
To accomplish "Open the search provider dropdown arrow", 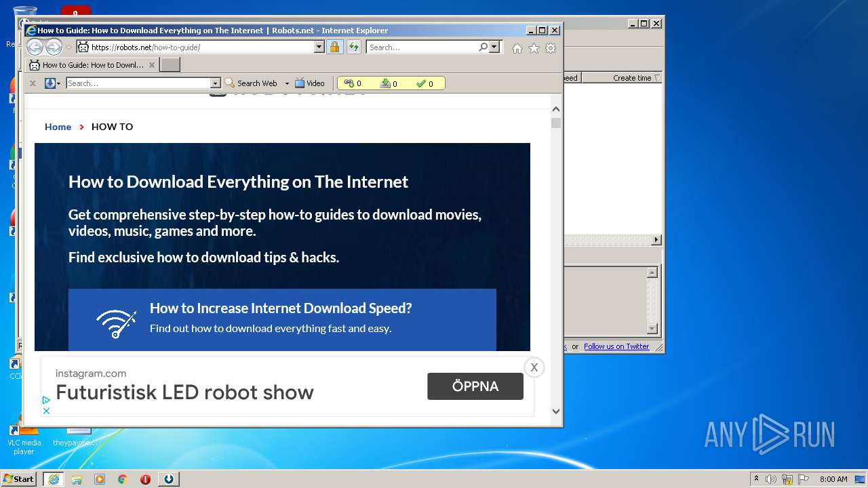I will click(x=494, y=47).
